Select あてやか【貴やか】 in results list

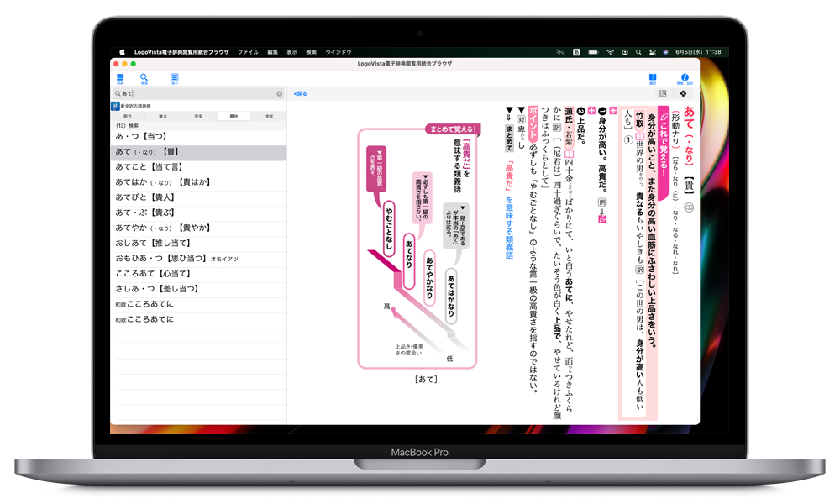click(x=163, y=228)
